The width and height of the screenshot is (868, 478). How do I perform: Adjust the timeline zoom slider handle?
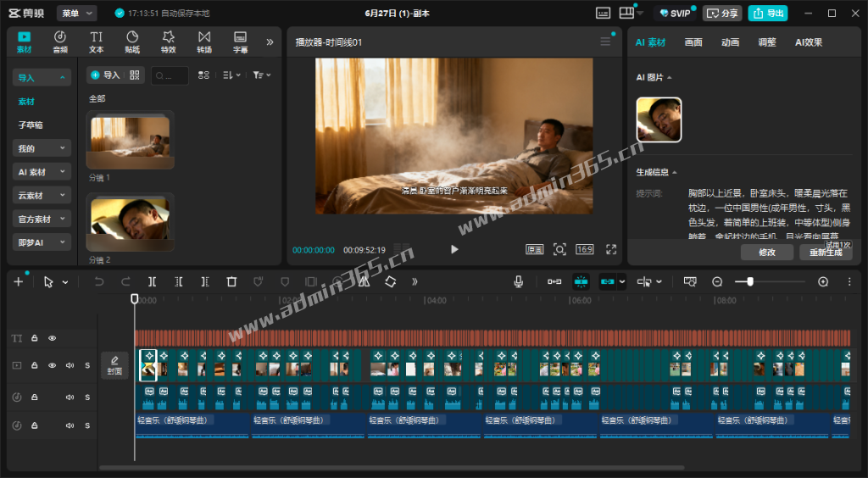(x=750, y=281)
